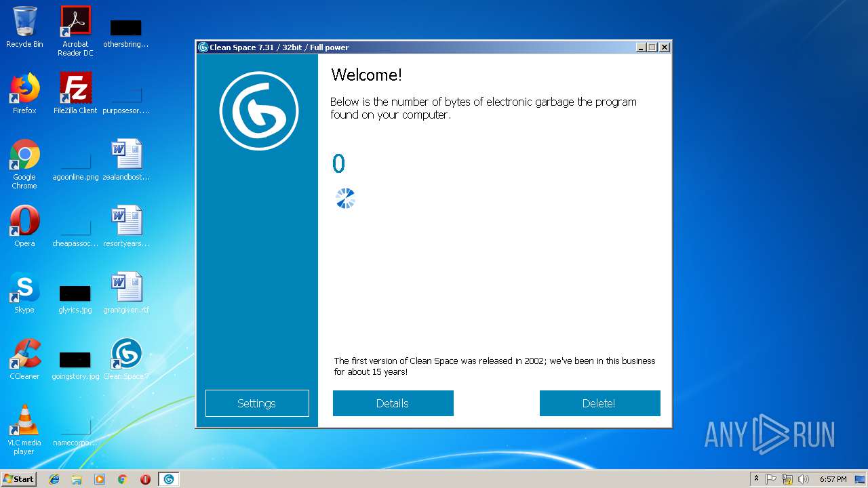868x488 pixels.
Task: Show hidden system tray icons
Action: (x=756, y=479)
